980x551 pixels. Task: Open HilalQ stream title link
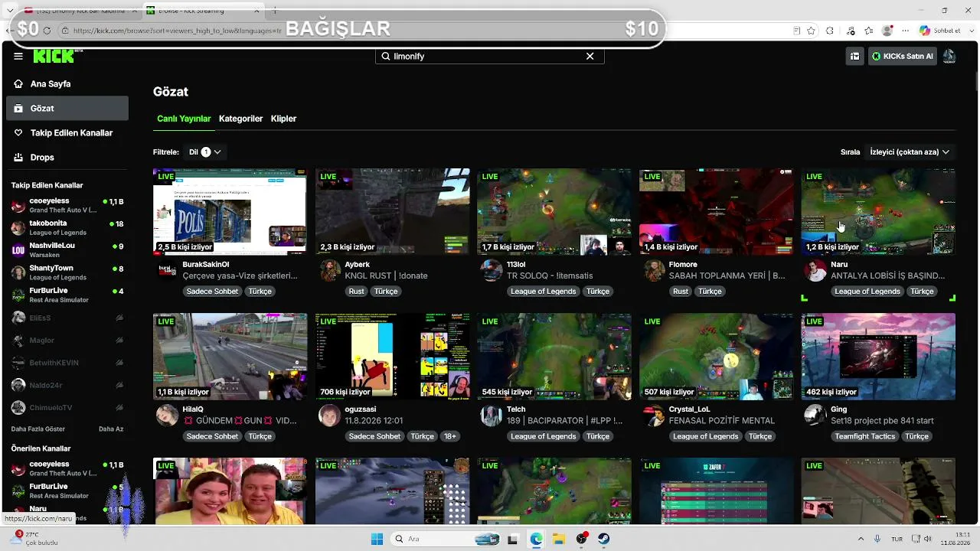click(240, 421)
